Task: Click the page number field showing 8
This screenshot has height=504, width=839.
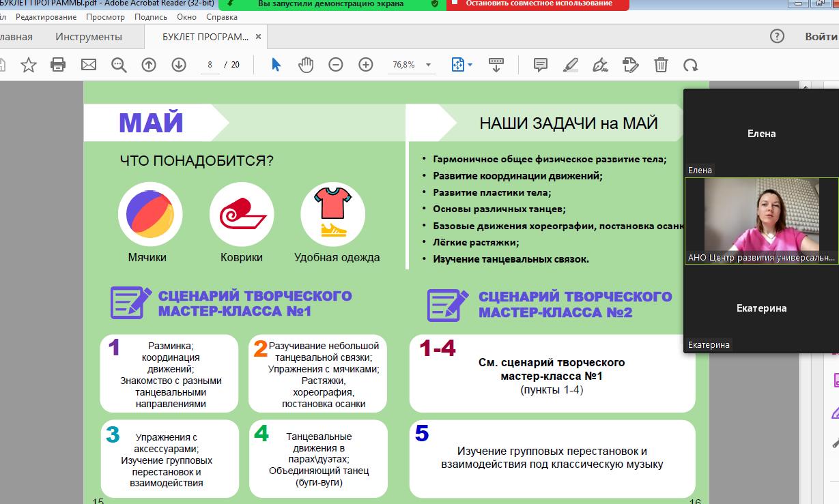Action: click(x=210, y=65)
